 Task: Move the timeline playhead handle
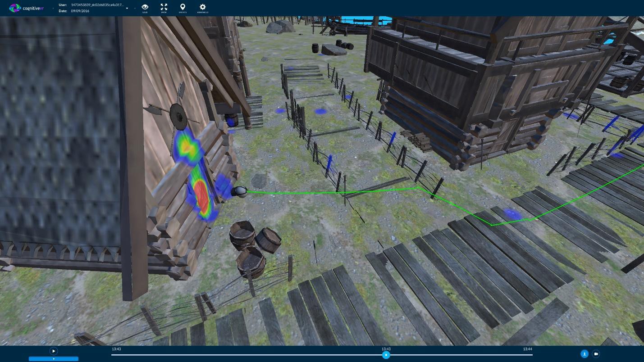pyautogui.click(x=386, y=355)
